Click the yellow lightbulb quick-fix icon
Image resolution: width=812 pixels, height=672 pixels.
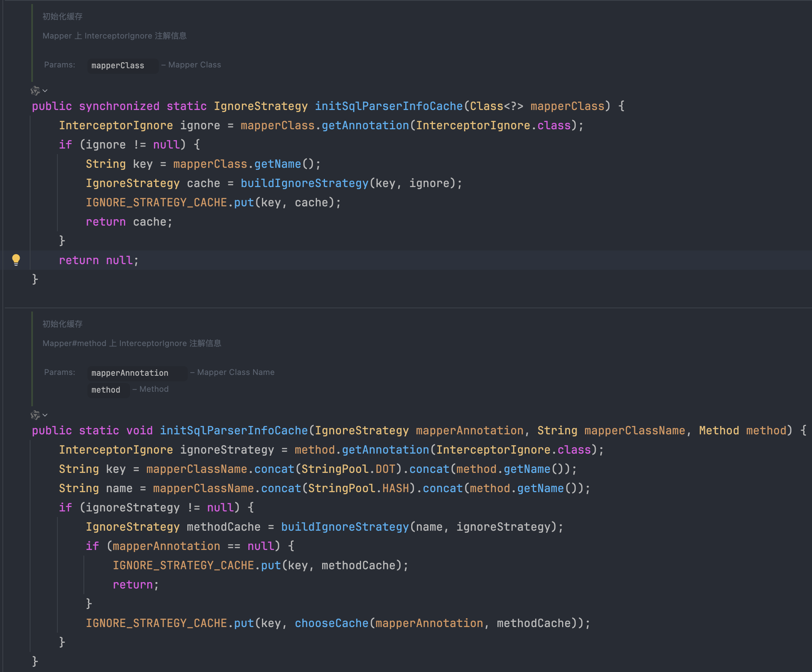pyautogui.click(x=16, y=260)
